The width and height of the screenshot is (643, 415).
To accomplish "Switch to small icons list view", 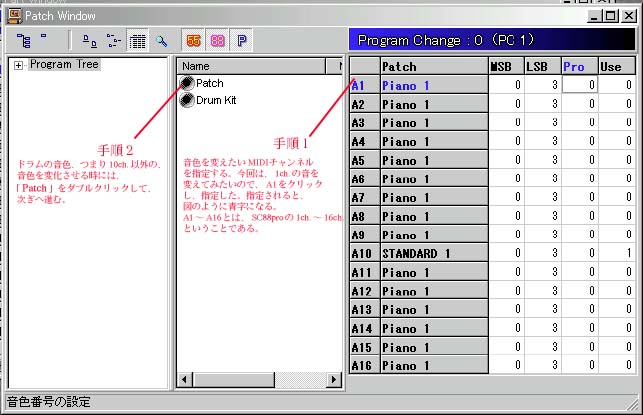I will coord(113,41).
